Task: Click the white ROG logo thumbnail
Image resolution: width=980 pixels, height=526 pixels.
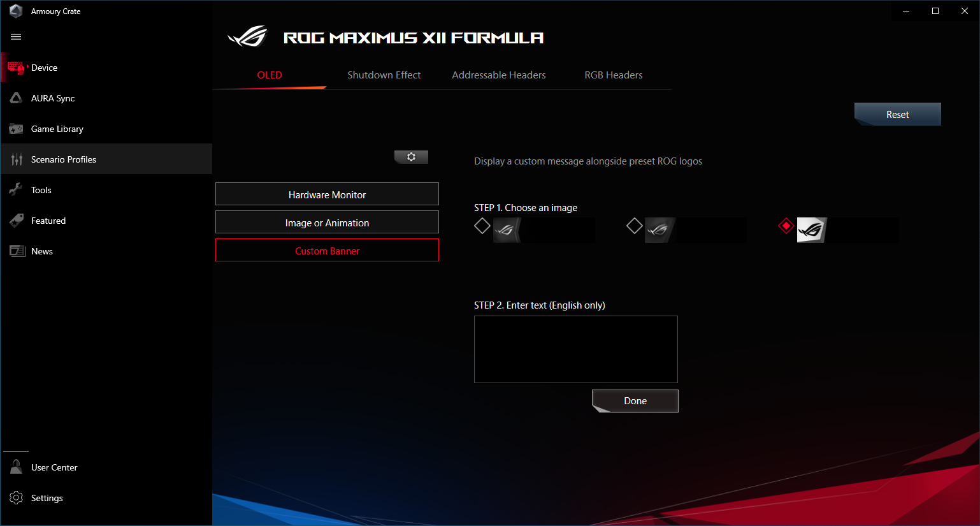Action: click(811, 230)
